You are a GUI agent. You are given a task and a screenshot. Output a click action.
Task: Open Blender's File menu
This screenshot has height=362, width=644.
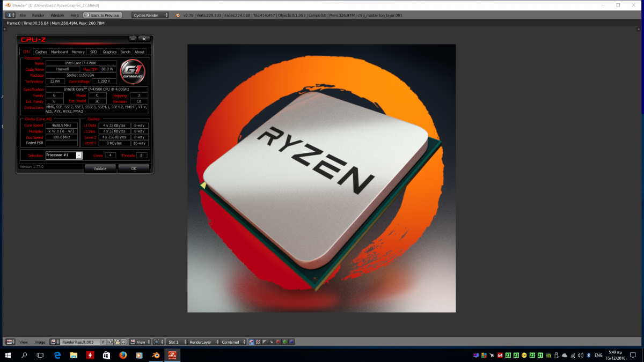(23, 15)
